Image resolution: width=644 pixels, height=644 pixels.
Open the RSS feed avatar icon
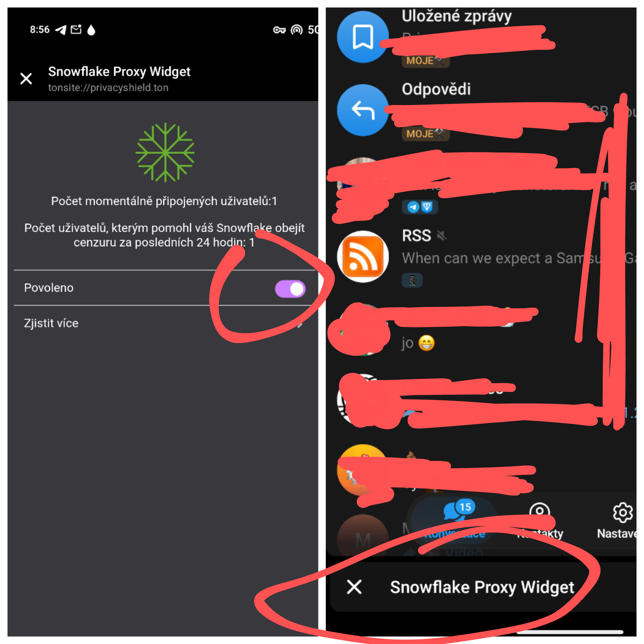(x=363, y=256)
